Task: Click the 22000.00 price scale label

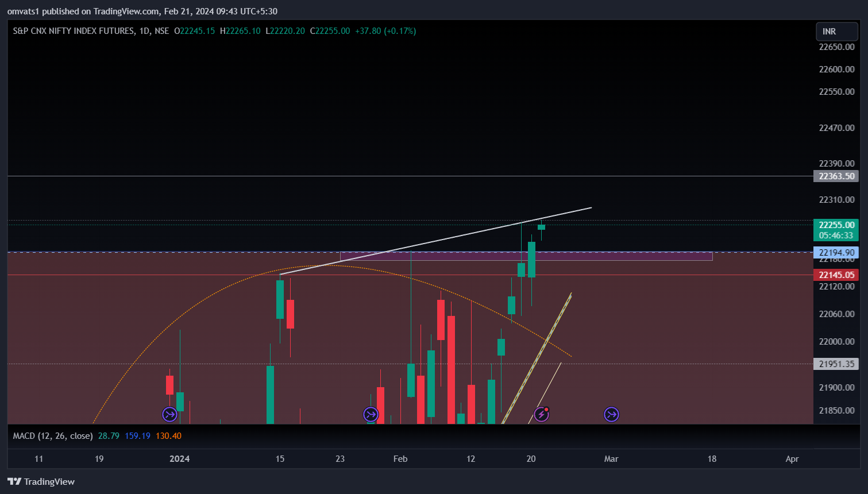Action: (837, 342)
